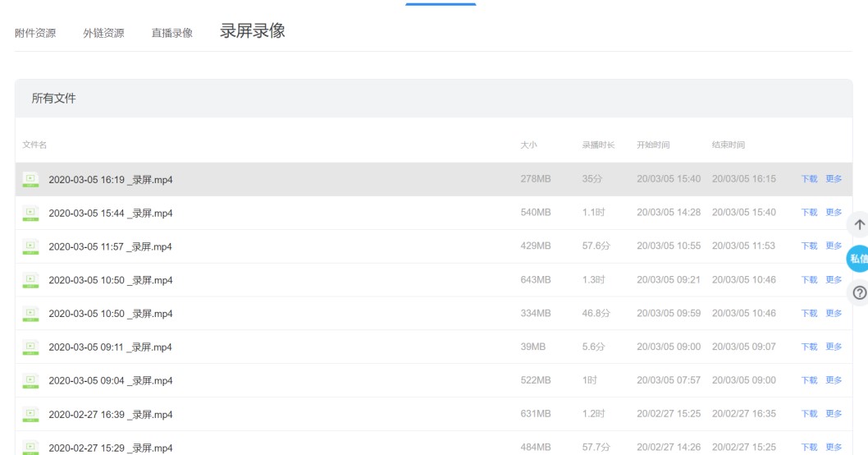Image resolution: width=868 pixels, height=455 pixels.
Task: Expand 更多 options for the 540MB recording
Action: 834,213
